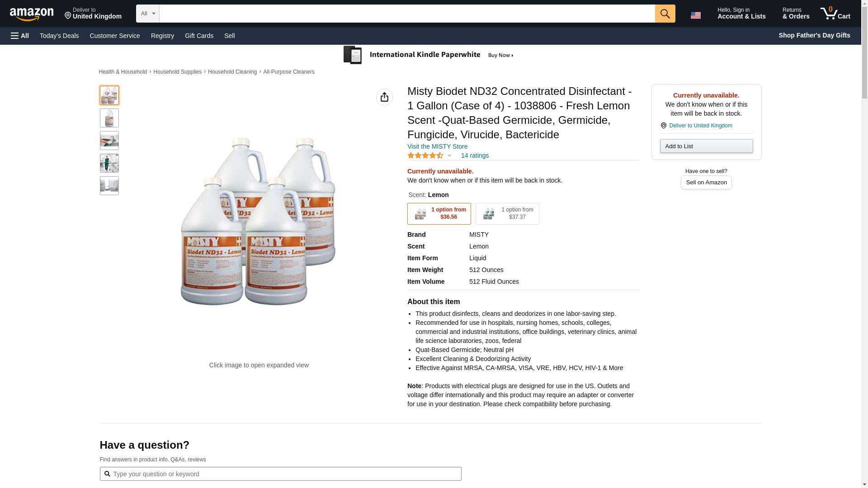The width and height of the screenshot is (868, 488).
Task: Select the second product thumbnail
Action: (x=109, y=118)
